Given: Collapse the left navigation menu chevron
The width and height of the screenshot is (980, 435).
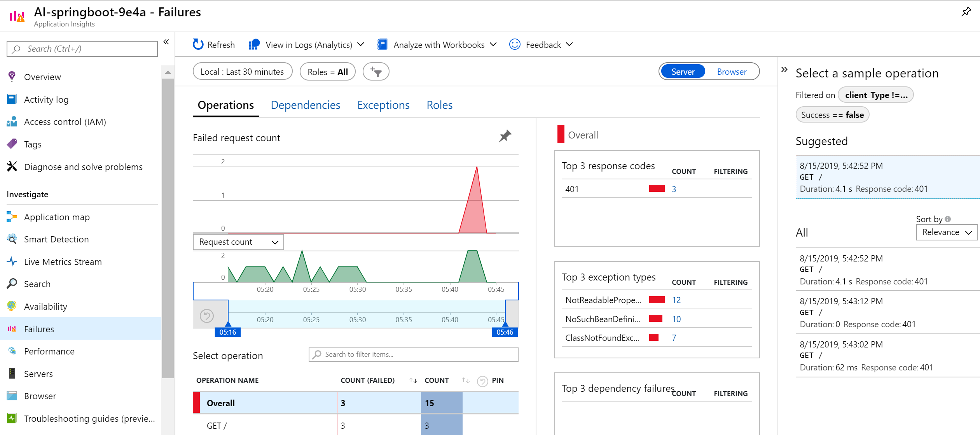Looking at the screenshot, I should (166, 42).
